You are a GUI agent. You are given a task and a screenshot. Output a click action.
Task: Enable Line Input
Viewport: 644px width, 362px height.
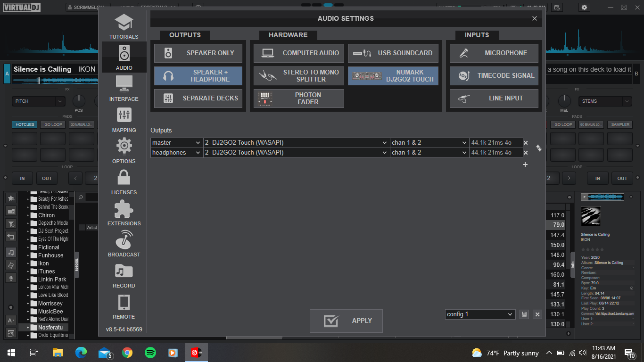[x=494, y=98]
